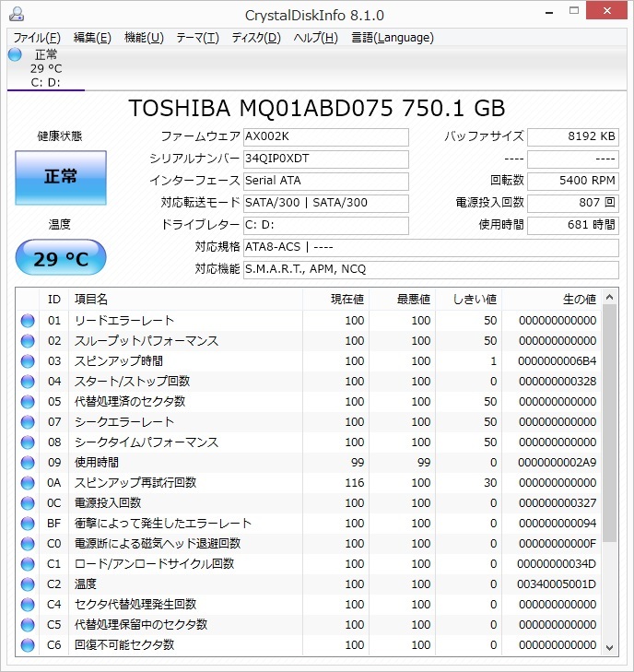Click the CrystalDiskInfo app icon in title bar
The width and height of the screenshot is (634, 672).
pyautogui.click(x=16, y=15)
